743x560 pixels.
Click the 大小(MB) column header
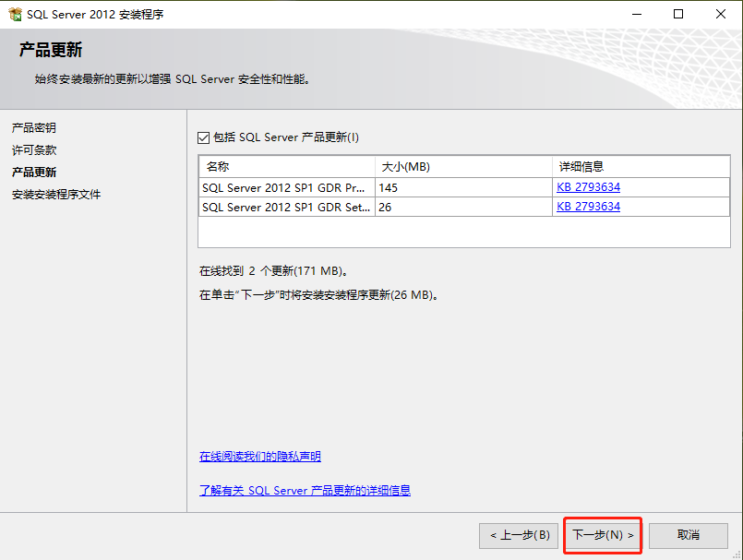pyautogui.click(x=463, y=167)
